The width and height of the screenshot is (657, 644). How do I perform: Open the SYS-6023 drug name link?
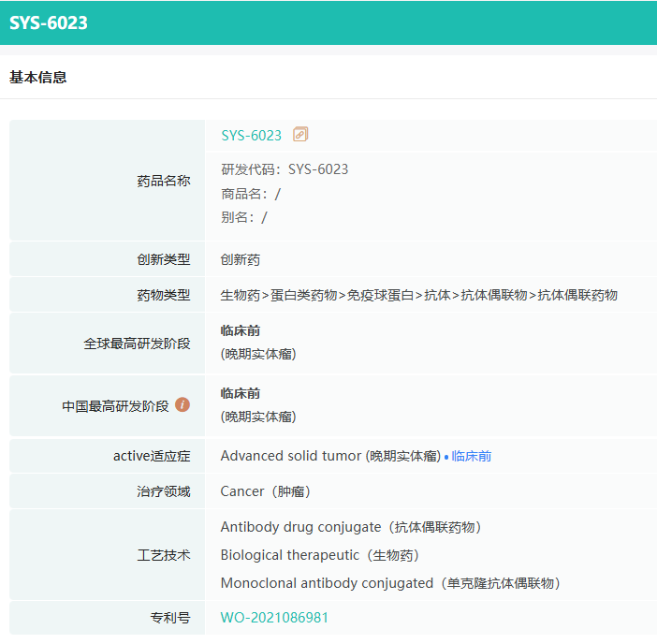[x=252, y=136]
